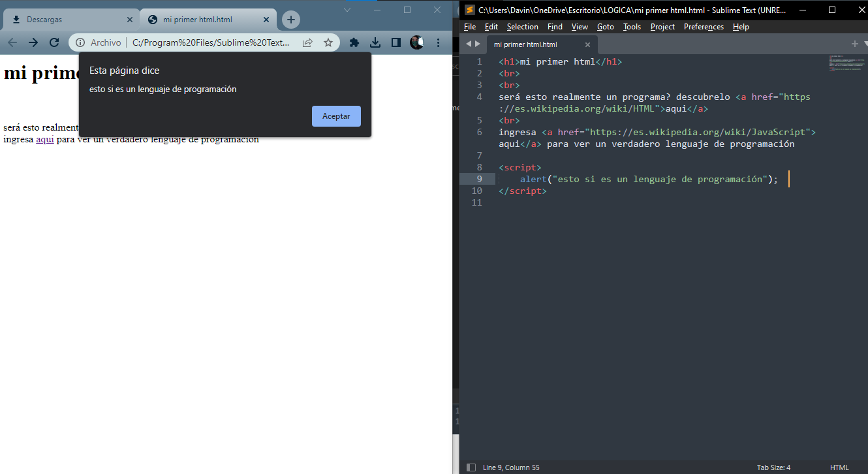Click the Chrome back arrow
This screenshot has width=868, height=474.
12,42
